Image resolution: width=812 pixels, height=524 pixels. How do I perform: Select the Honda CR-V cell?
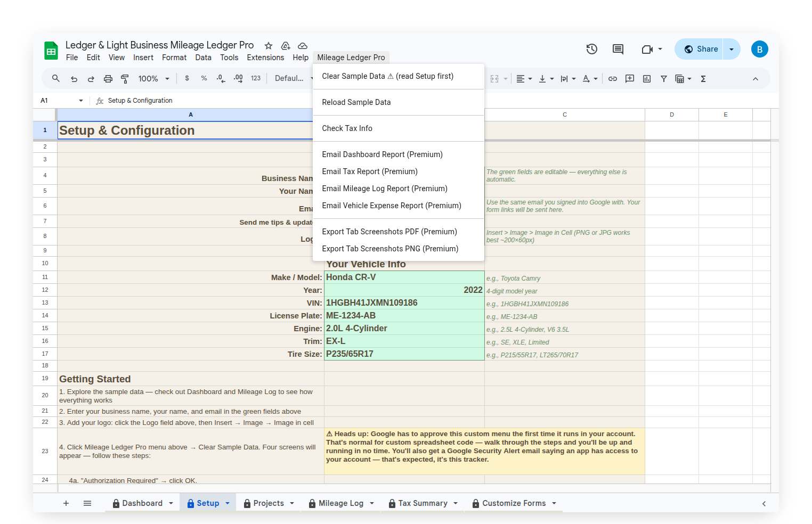(x=404, y=277)
